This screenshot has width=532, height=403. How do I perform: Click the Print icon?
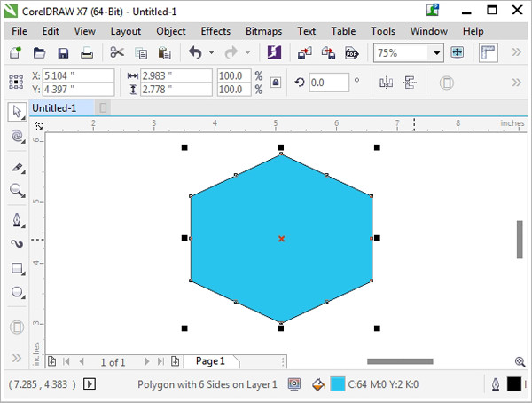87,52
